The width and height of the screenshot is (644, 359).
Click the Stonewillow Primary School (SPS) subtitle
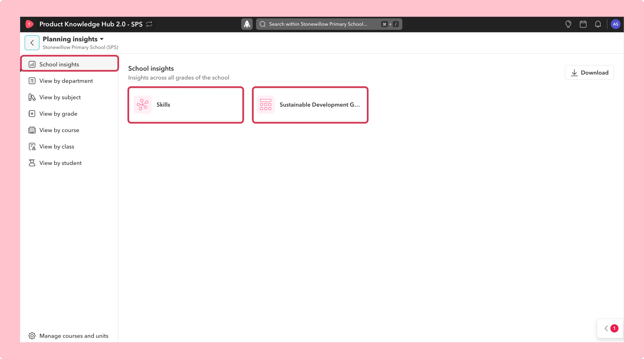click(x=80, y=47)
